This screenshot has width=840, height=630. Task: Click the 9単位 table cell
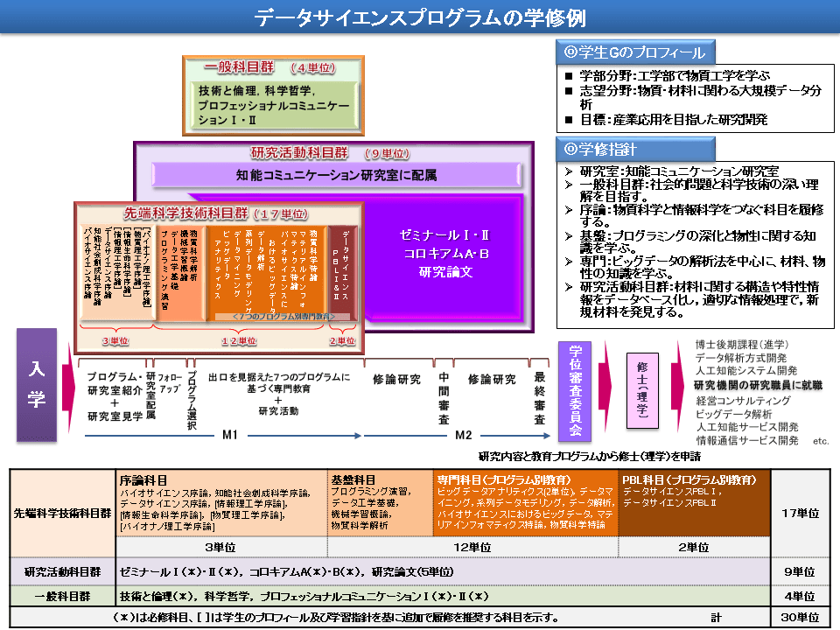pos(801,571)
